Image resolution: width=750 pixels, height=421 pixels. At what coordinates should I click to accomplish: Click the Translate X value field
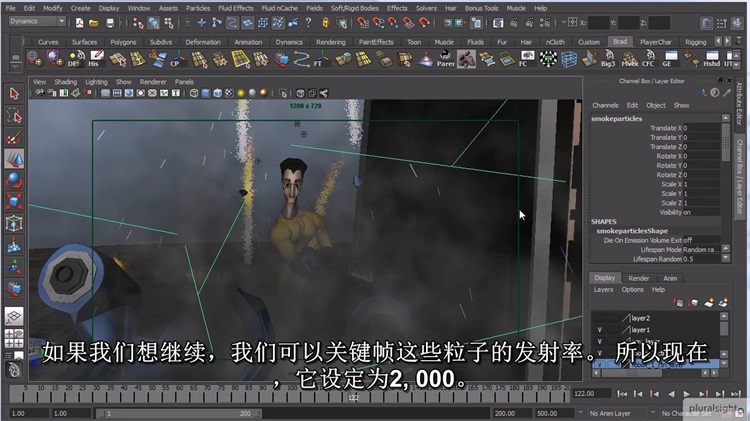point(701,128)
